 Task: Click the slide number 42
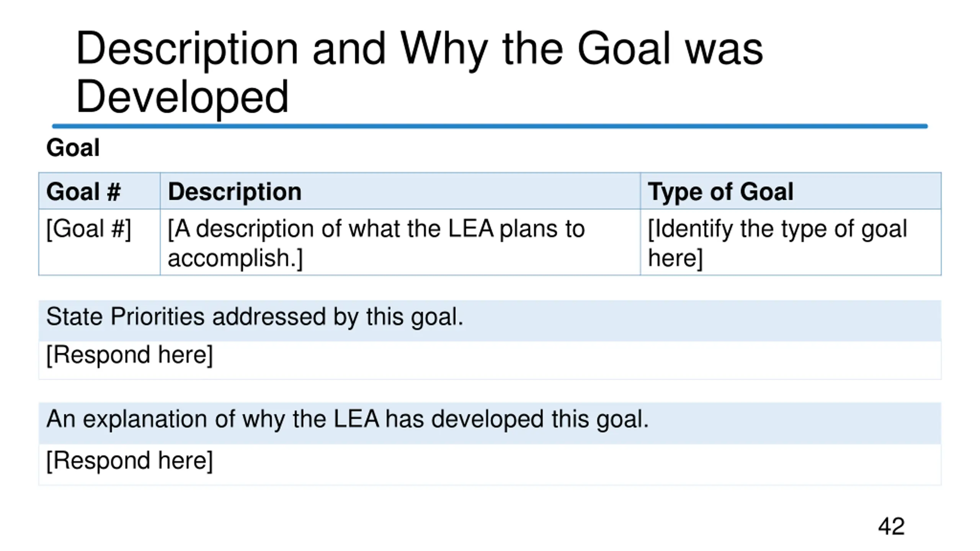click(891, 527)
